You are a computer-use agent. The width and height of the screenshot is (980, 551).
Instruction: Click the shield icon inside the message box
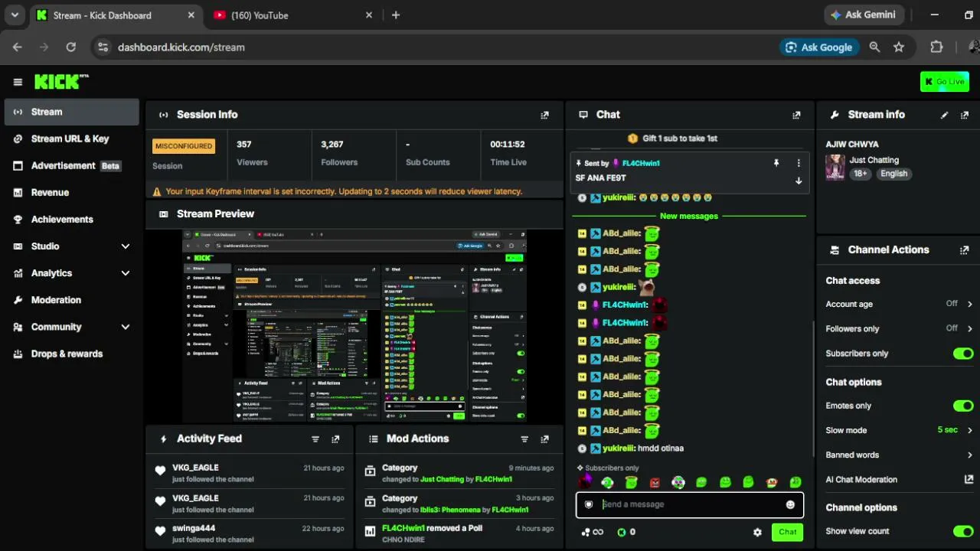589,504
